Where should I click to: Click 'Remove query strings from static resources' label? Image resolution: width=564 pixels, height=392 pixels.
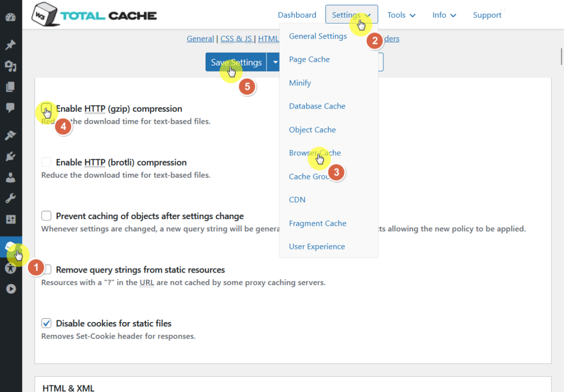pyautogui.click(x=140, y=270)
